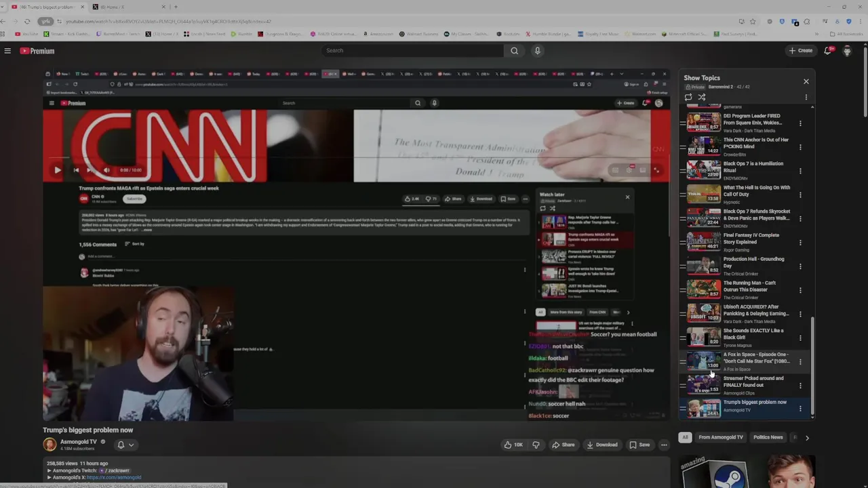
Task: Share the Trump's biggest problem now video
Action: tap(563, 445)
